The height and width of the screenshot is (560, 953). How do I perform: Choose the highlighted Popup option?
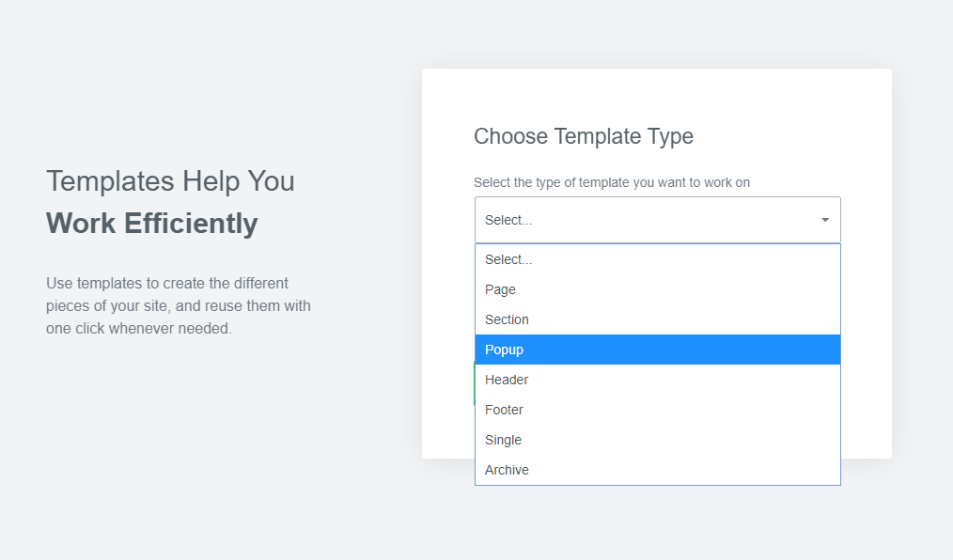[x=658, y=350]
